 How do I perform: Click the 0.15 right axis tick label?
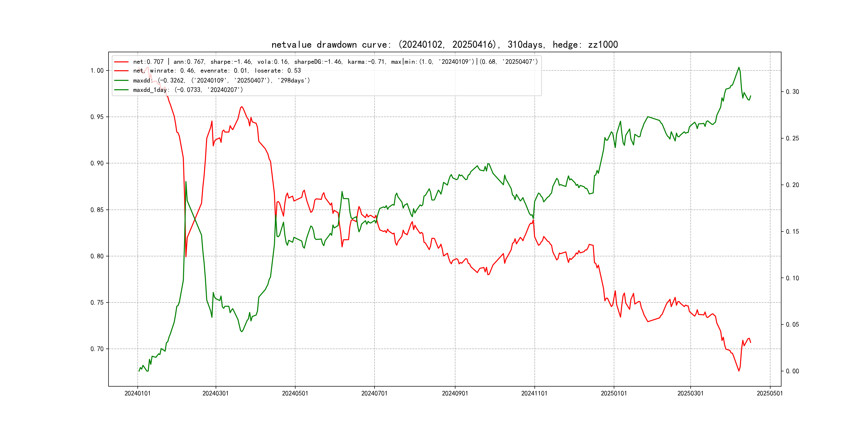tap(792, 231)
